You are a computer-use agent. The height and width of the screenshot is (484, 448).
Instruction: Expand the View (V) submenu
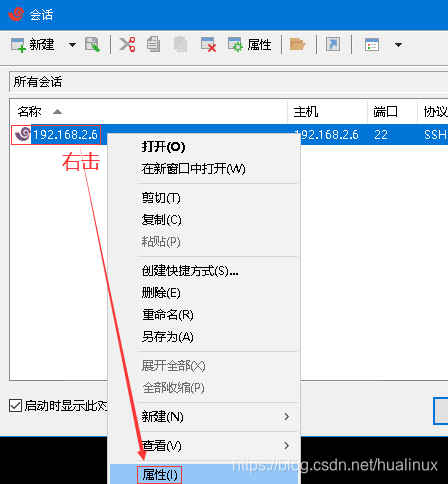coord(204,446)
